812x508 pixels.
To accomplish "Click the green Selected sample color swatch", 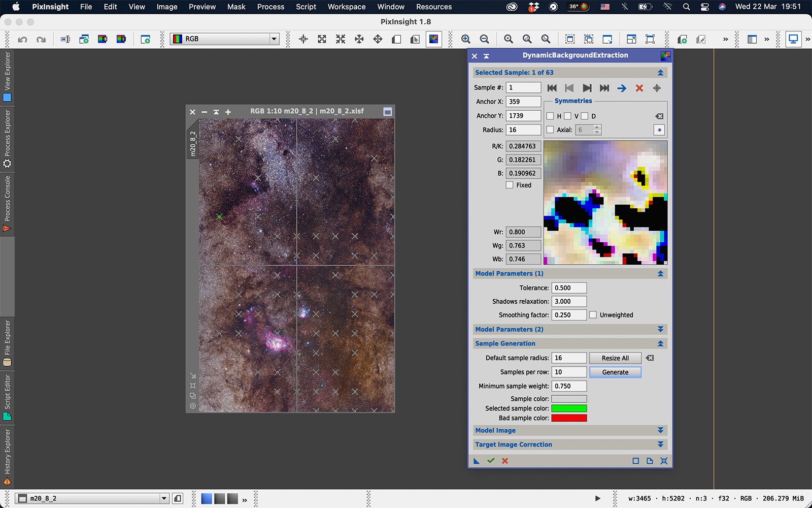I will click(x=569, y=408).
